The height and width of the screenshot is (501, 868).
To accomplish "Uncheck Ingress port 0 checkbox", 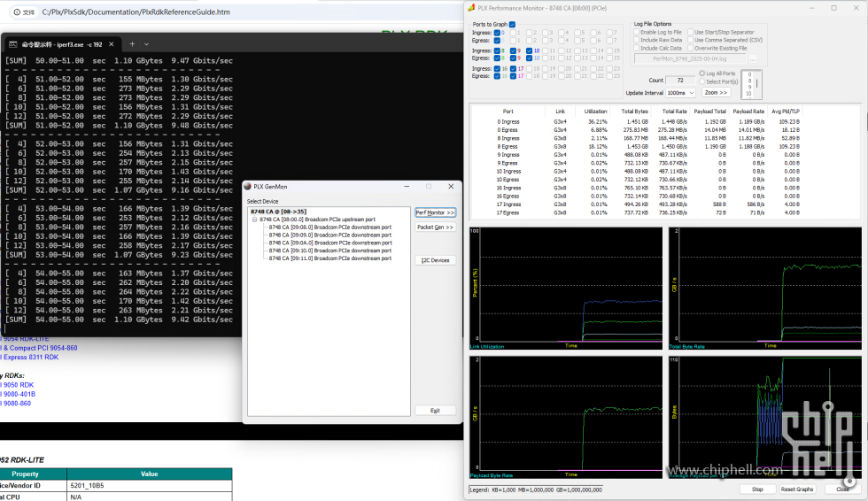I will coord(497,33).
